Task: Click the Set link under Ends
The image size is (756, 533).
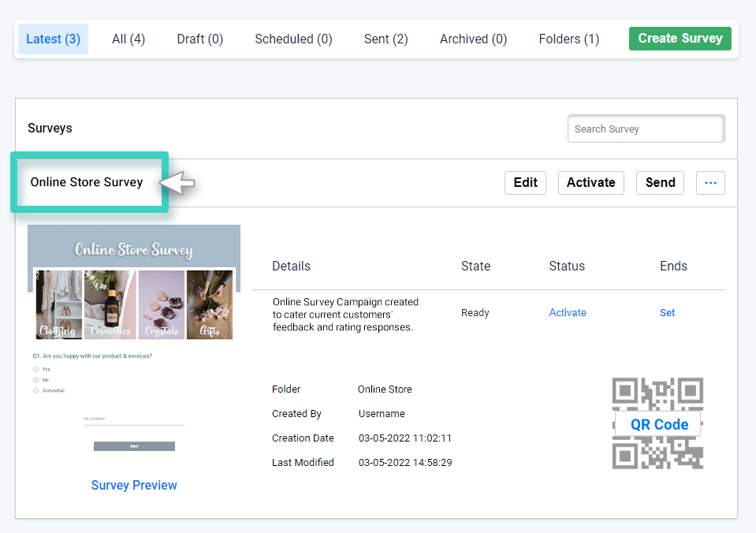Action: coord(667,313)
